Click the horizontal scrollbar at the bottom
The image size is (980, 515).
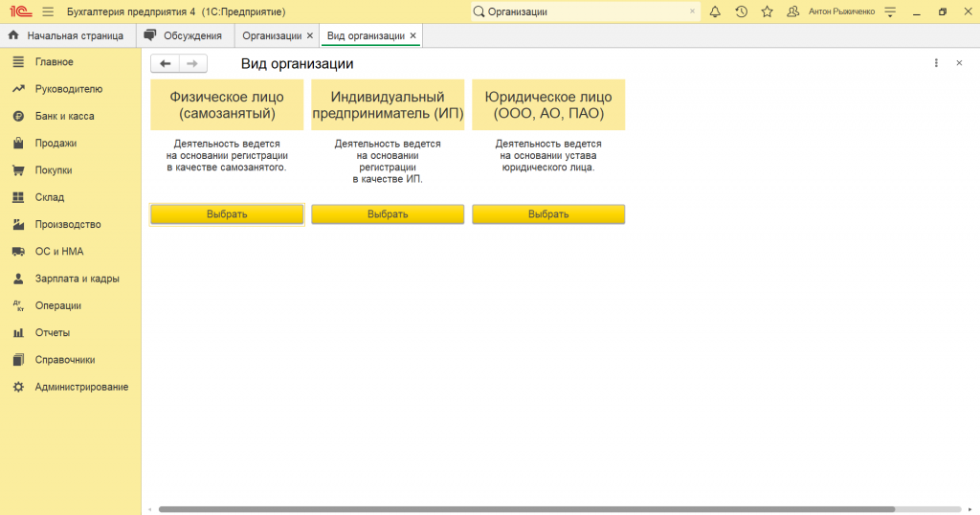pyautogui.click(x=526, y=509)
